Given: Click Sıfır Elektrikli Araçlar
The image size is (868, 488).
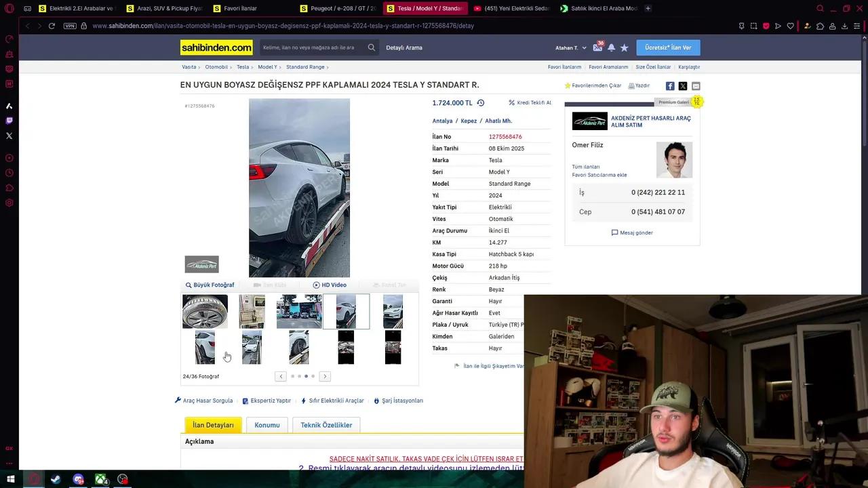Looking at the screenshot, I should 332,401.
